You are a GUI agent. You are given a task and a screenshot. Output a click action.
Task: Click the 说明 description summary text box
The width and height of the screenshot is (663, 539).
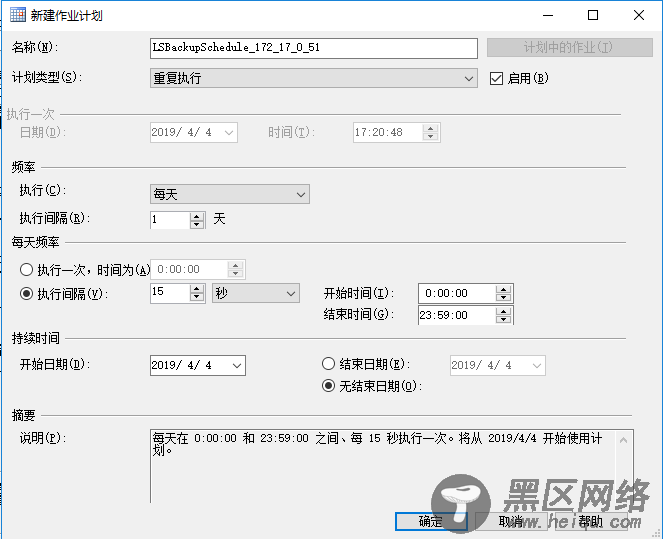(x=392, y=466)
